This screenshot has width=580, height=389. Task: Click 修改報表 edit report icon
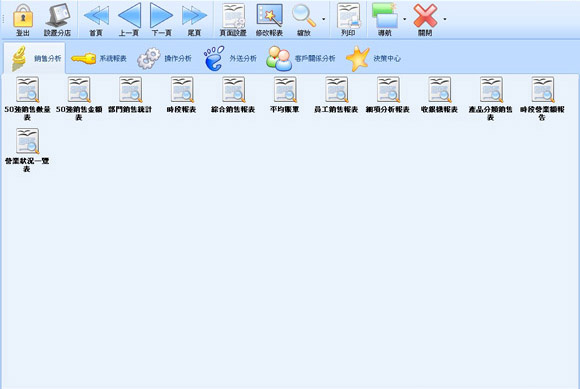pyautogui.click(x=270, y=19)
